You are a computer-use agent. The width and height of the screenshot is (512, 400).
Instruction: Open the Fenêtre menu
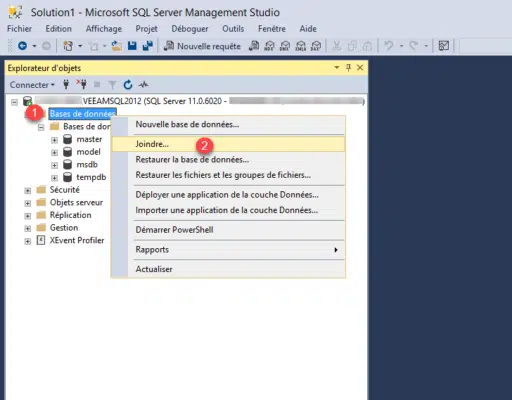pyautogui.click(x=272, y=29)
